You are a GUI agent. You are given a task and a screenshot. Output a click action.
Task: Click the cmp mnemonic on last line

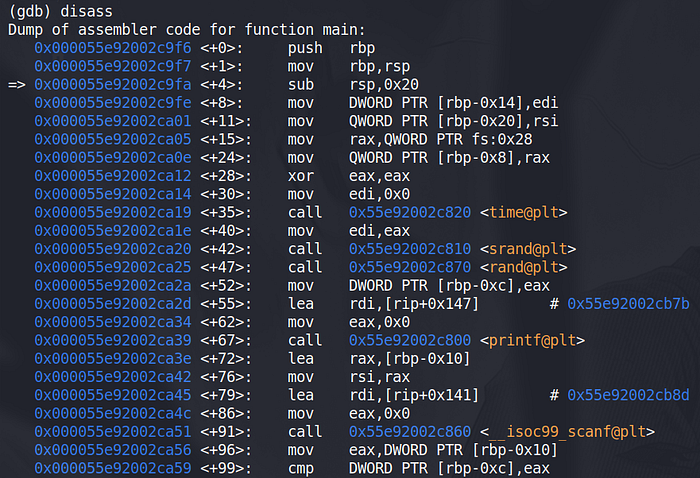tap(301, 468)
